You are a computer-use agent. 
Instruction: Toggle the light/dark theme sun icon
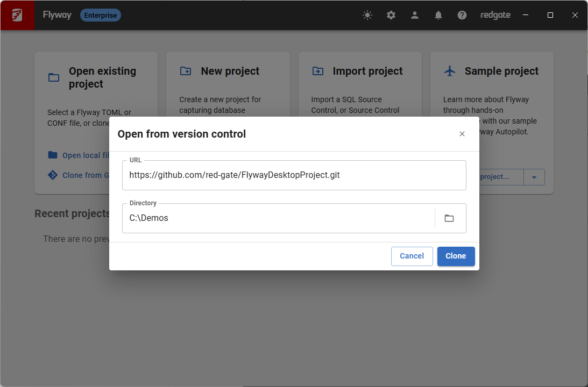click(367, 15)
